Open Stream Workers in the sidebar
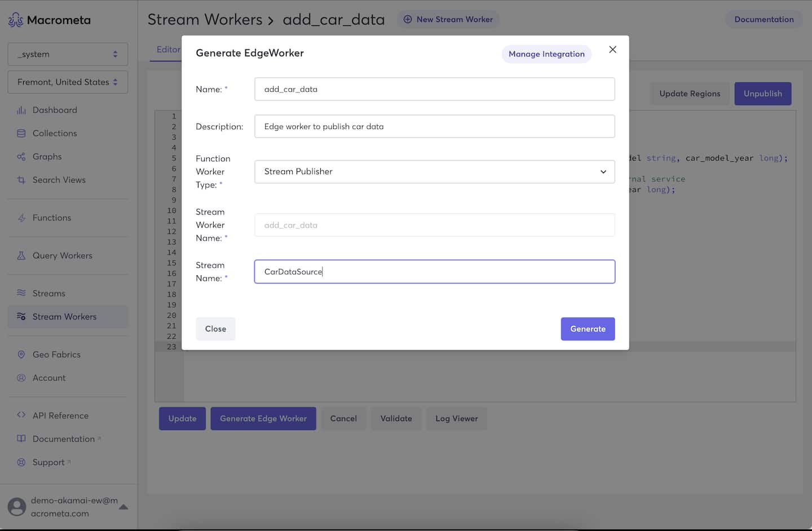The image size is (812, 531). [64, 317]
